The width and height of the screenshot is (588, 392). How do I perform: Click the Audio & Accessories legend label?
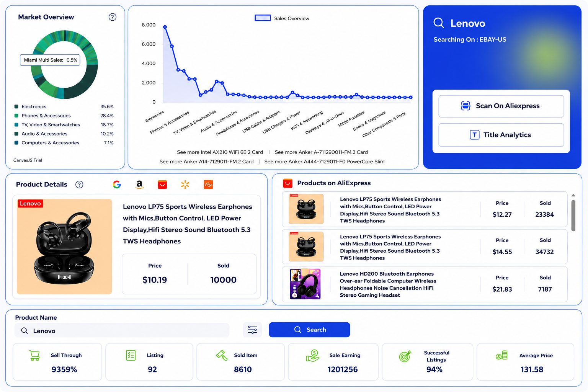tap(44, 134)
